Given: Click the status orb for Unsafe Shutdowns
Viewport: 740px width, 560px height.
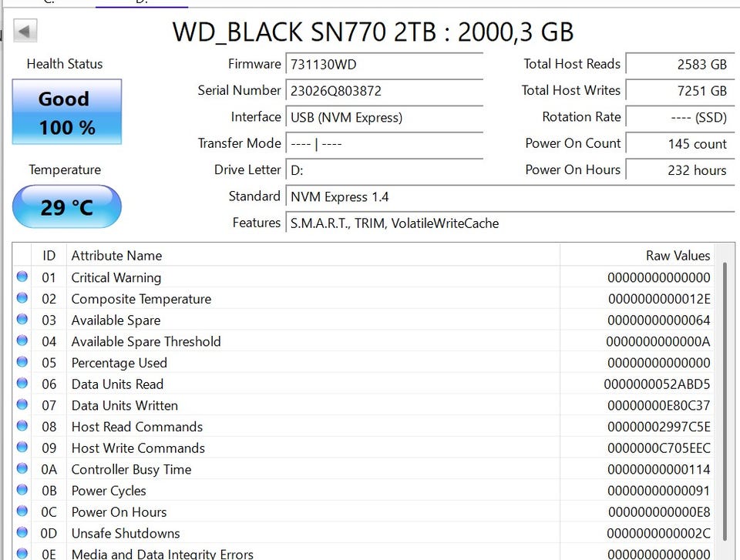Looking at the screenshot, I should tap(22, 532).
